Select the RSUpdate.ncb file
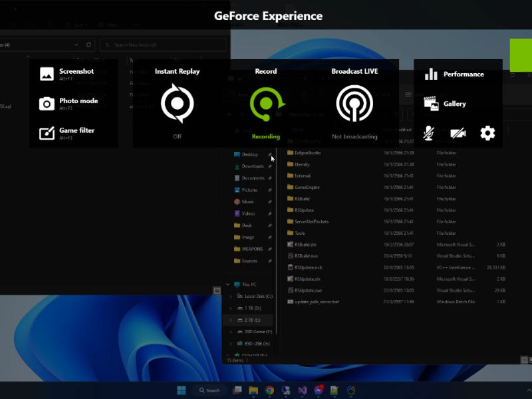Image resolution: width=532 pixels, height=399 pixels. (310, 267)
